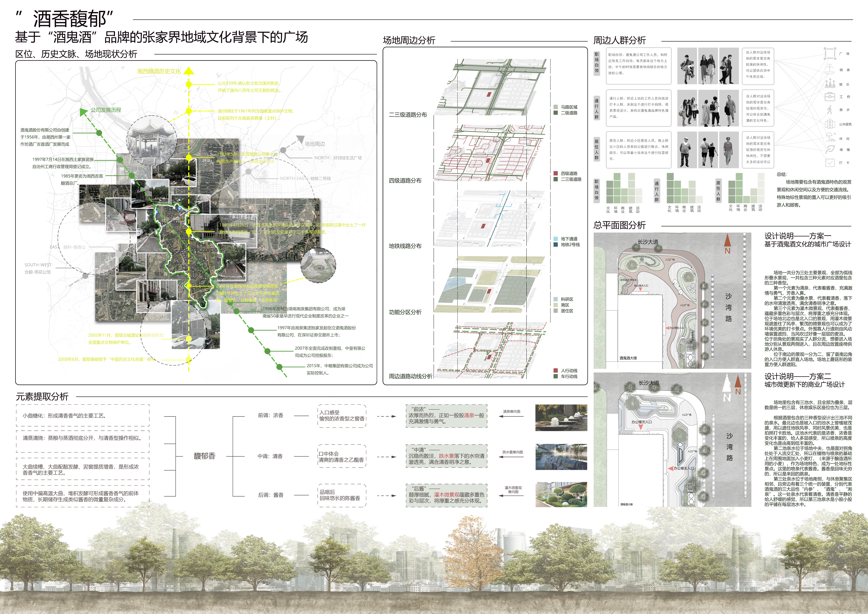The image size is (868, 614).
Task: Click the 设计说明——方案二 title
Action: click(798, 376)
